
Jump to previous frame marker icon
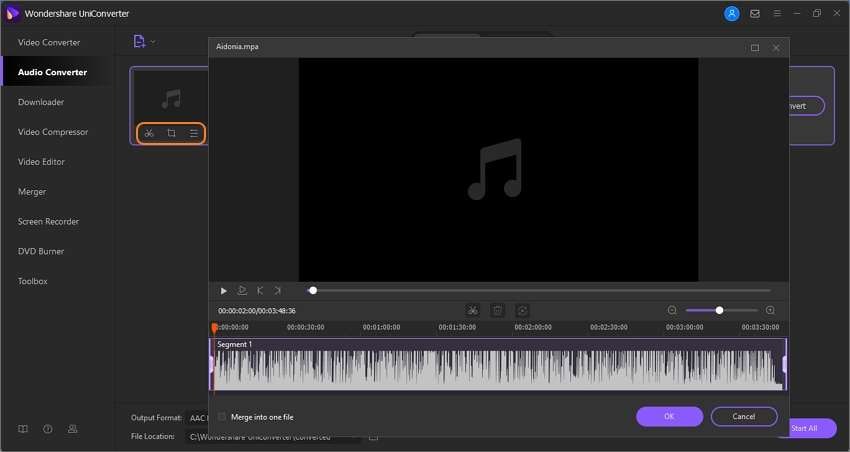click(260, 291)
